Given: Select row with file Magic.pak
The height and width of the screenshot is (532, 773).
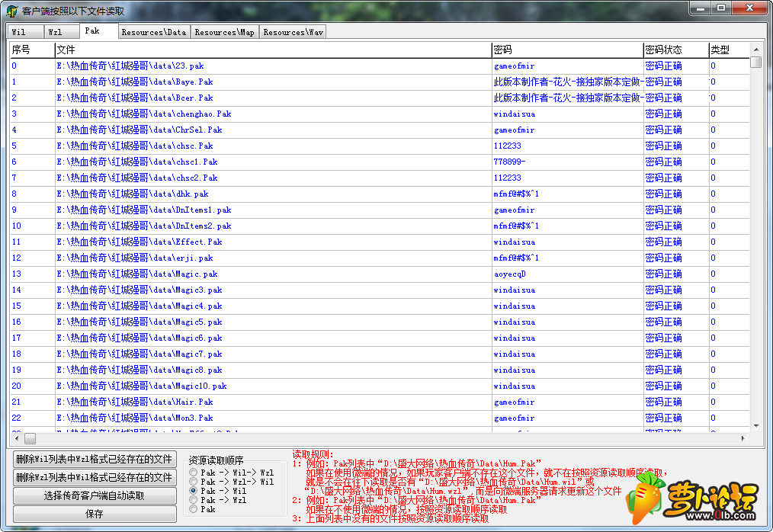Looking at the screenshot, I should coord(380,274).
